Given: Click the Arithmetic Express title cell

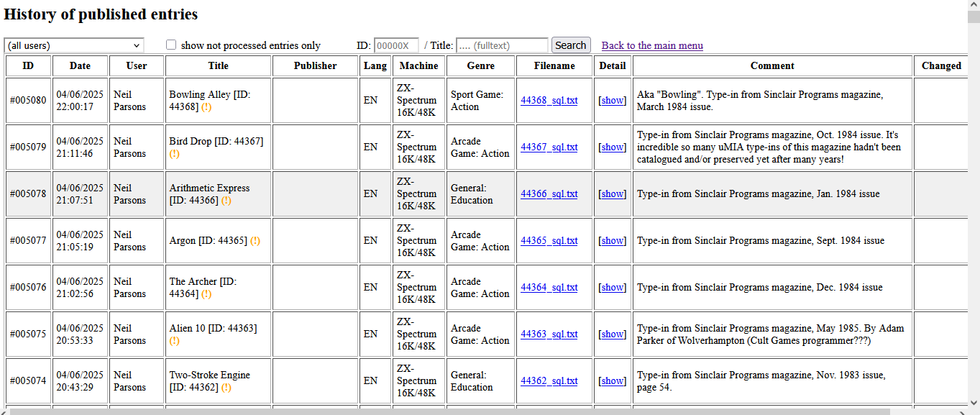Looking at the screenshot, I should 219,193.
